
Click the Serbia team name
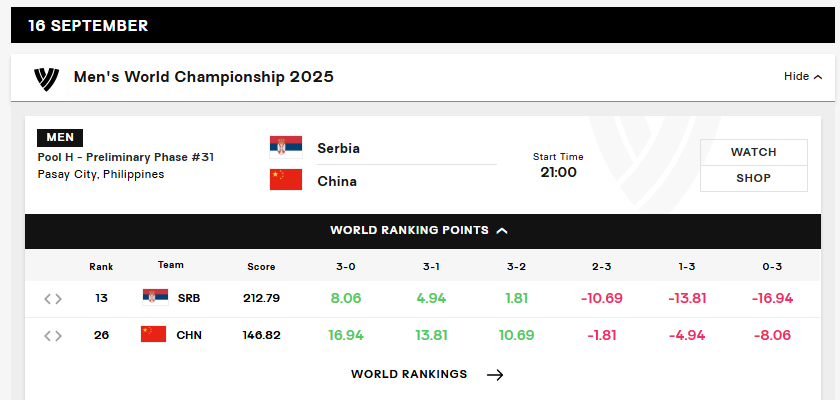[338, 148]
